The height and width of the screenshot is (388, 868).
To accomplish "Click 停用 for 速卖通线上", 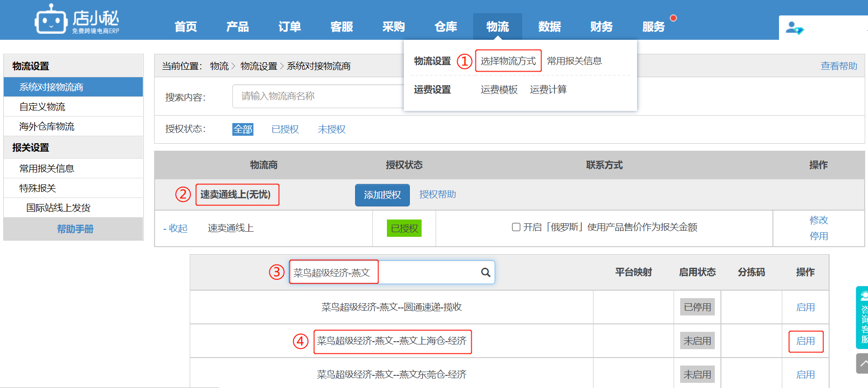I will click(819, 236).
